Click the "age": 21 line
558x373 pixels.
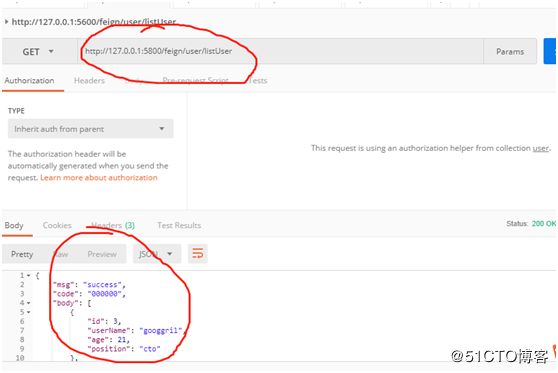tap(109, 340)
